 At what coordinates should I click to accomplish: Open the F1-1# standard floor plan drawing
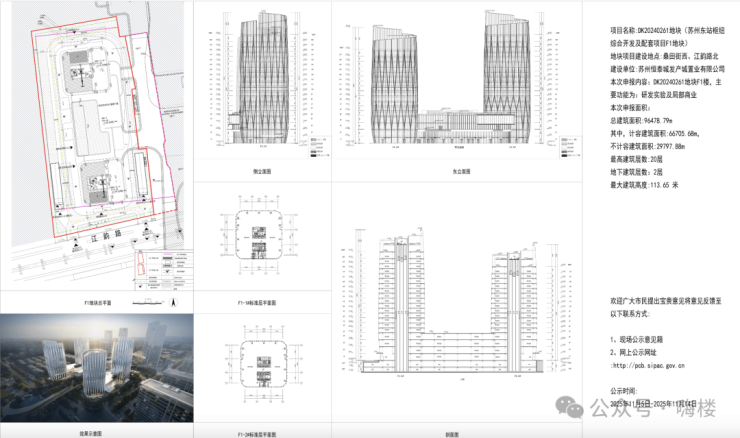point(259,235)
